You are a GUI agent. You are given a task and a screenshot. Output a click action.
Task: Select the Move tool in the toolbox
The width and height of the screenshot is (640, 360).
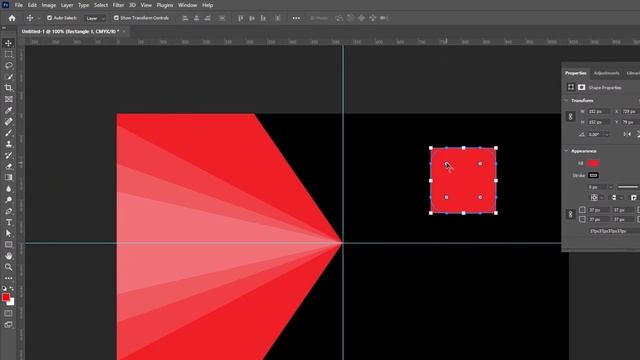8,43
